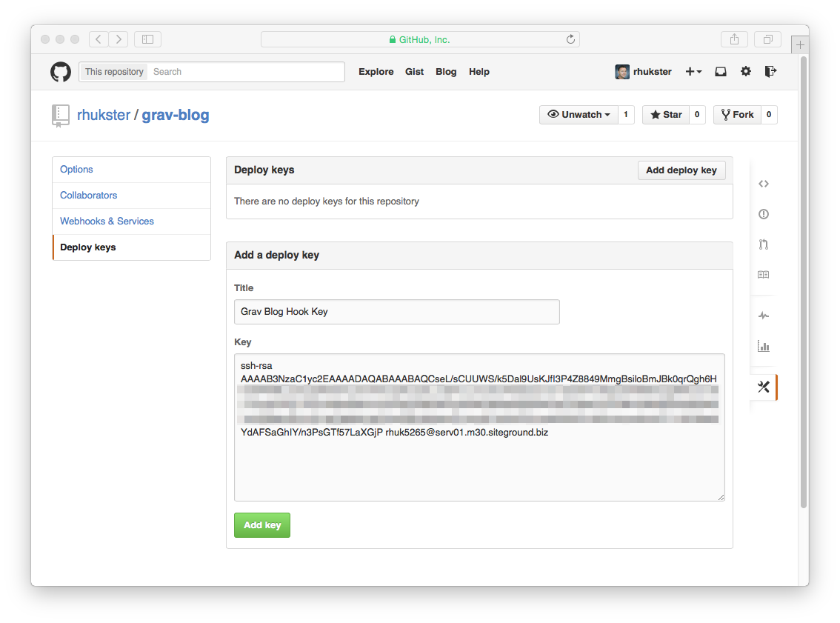Click the Key textarea resize handle
The height and width of the screenshot is (623, 840).
[721, 498]
